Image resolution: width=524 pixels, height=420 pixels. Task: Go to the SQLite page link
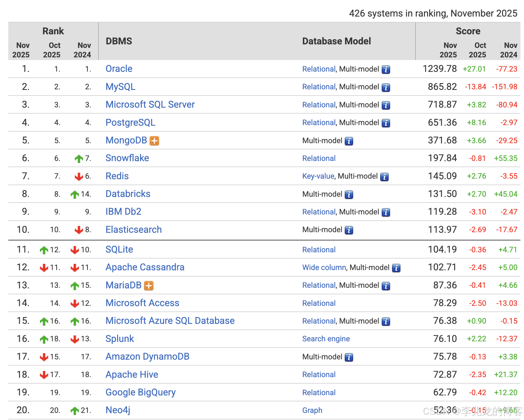pos(119,249)
